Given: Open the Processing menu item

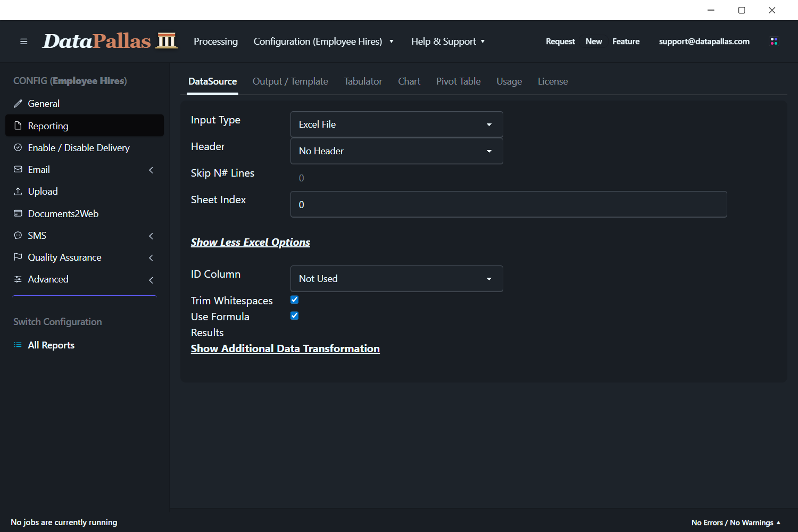Looking at the screenshot, I should 215,41.
